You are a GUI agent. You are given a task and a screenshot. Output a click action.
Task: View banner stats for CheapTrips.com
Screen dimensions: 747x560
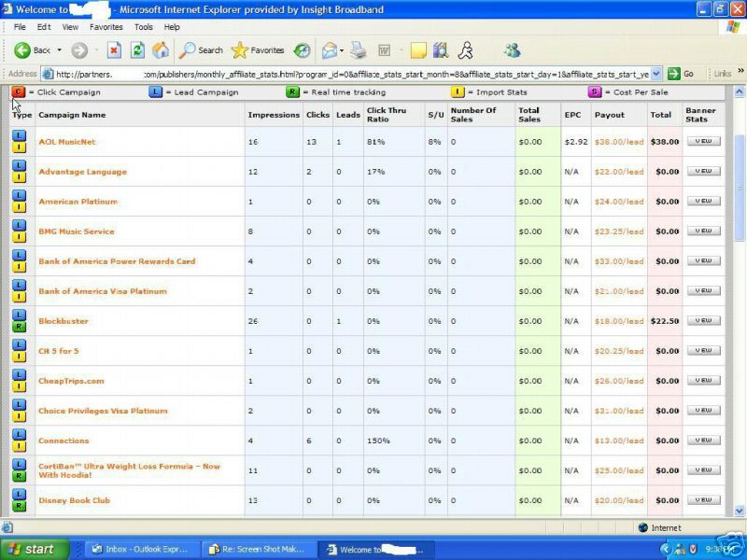[704, 381]
